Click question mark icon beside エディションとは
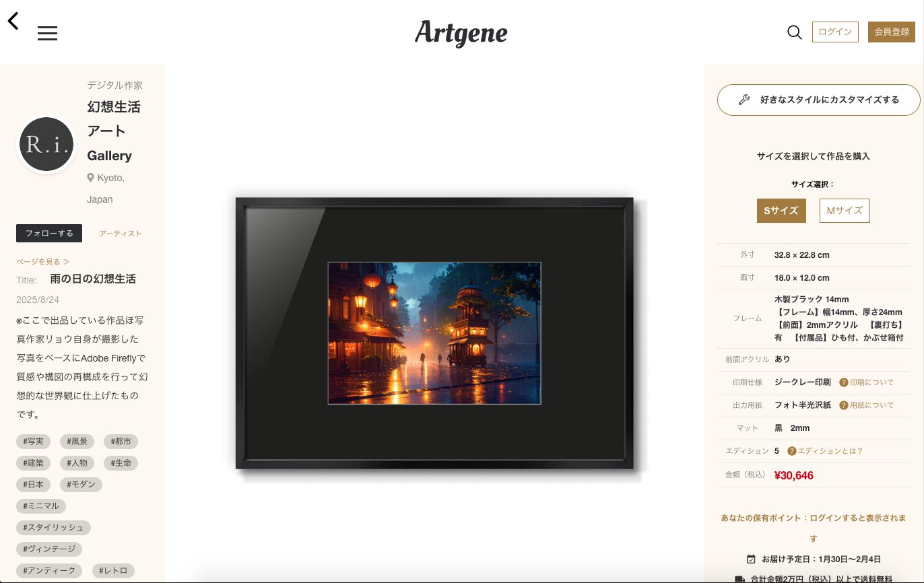The height and width of the screenshot is (583, 924). pyautogui.click(x=792, y=451)
